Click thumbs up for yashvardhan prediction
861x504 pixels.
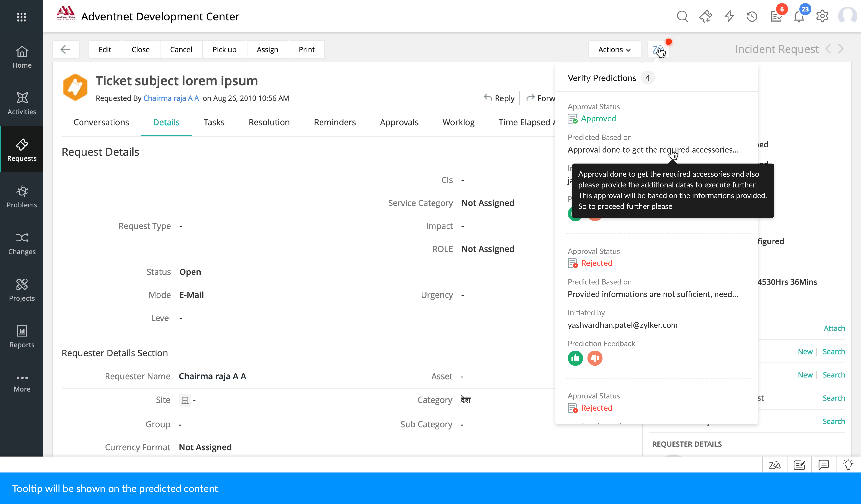click(575, 358)
